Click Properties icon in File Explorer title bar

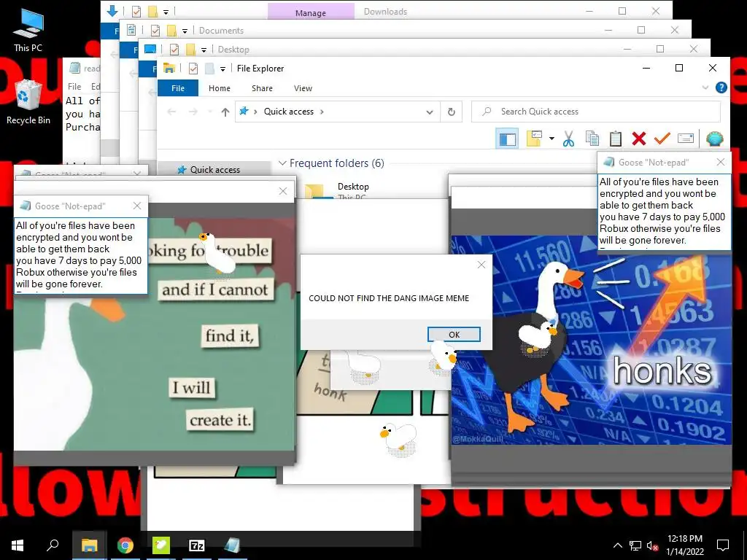click(193, 69)
